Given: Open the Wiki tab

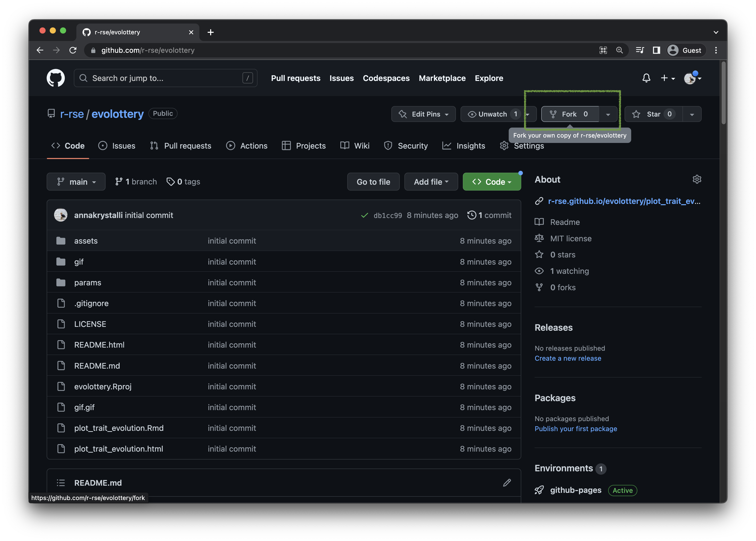Looking at the screenshot, I should tap(355, 145).
